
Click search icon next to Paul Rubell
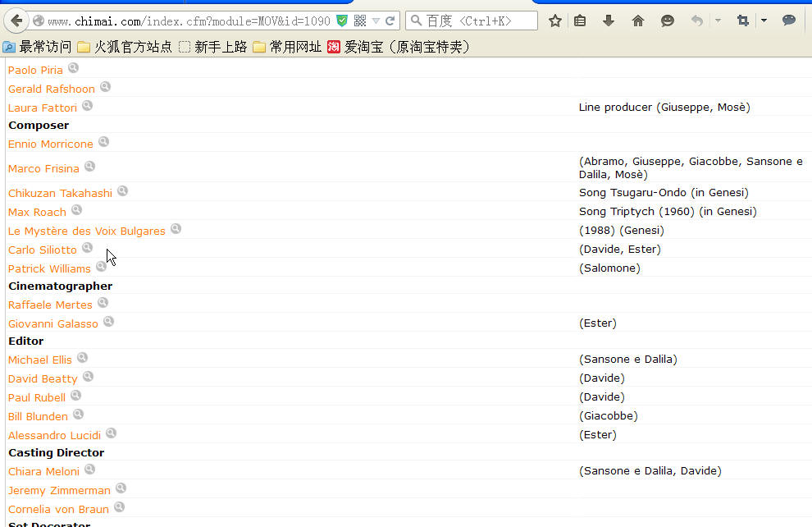point(76,396)
